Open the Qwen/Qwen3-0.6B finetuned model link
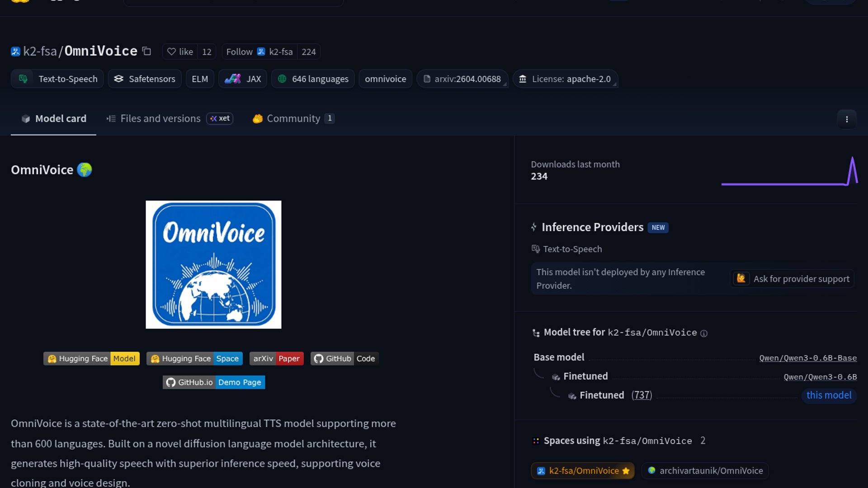Image resolution: width=868 pixels, height=488 pixels. [820, 377]
